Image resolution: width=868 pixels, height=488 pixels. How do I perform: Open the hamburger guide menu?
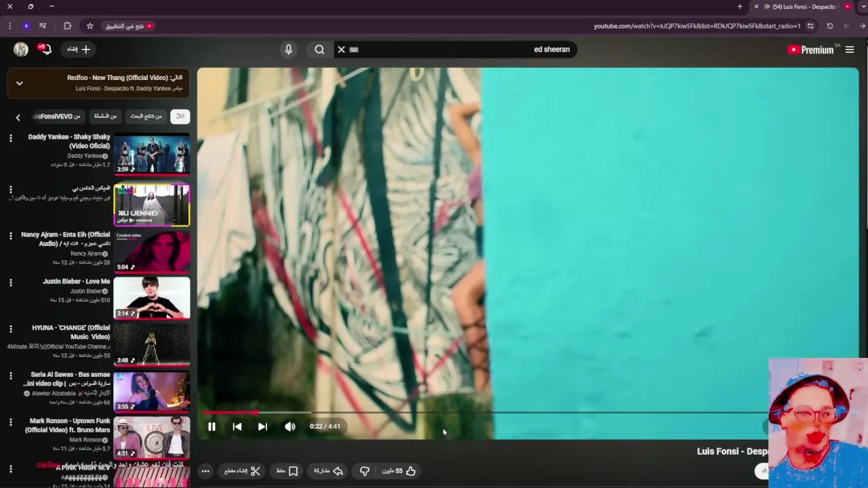point(850,49)
